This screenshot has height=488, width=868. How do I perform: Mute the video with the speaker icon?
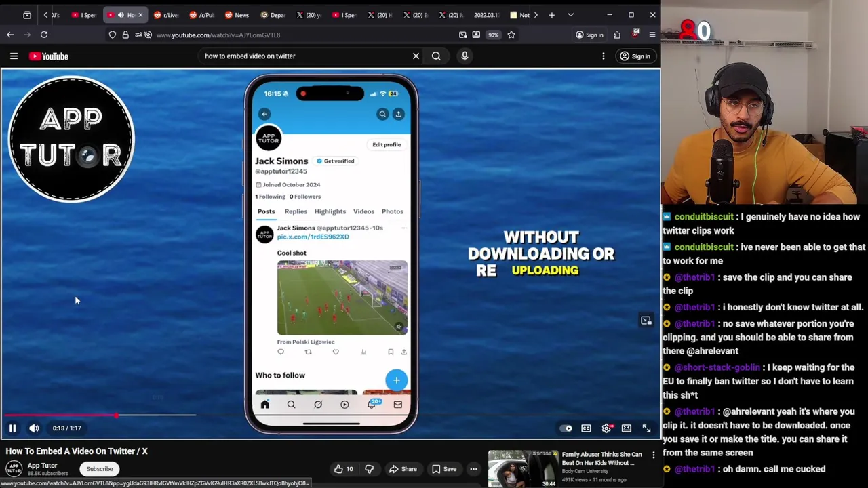[x=34, y=428]
